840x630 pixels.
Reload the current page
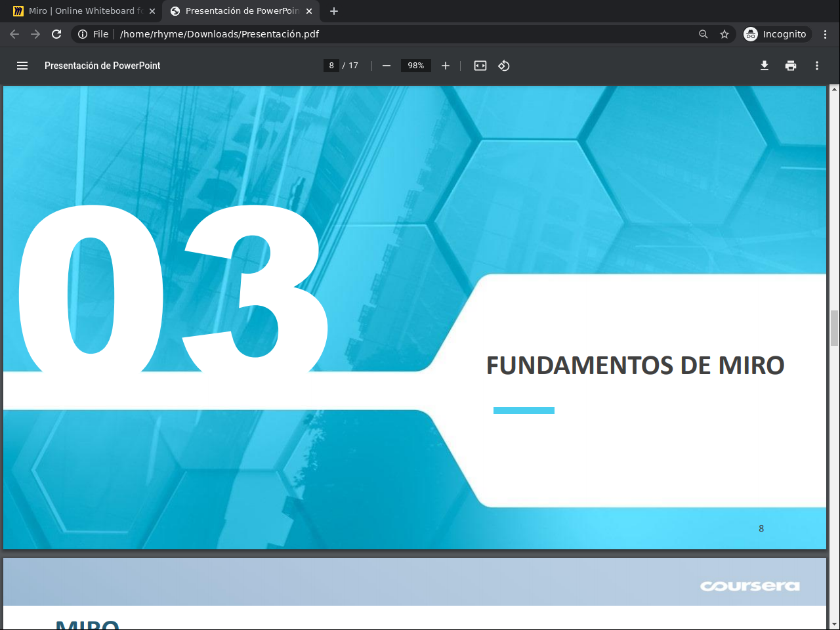click(56, 34)
